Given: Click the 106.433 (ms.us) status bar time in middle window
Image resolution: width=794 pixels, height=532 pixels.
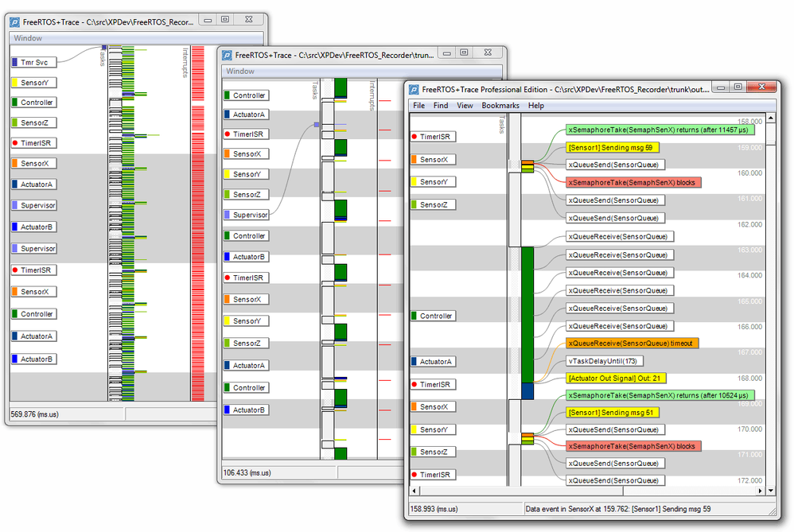Looking at the screenshot, I should (x=247, y=473).
